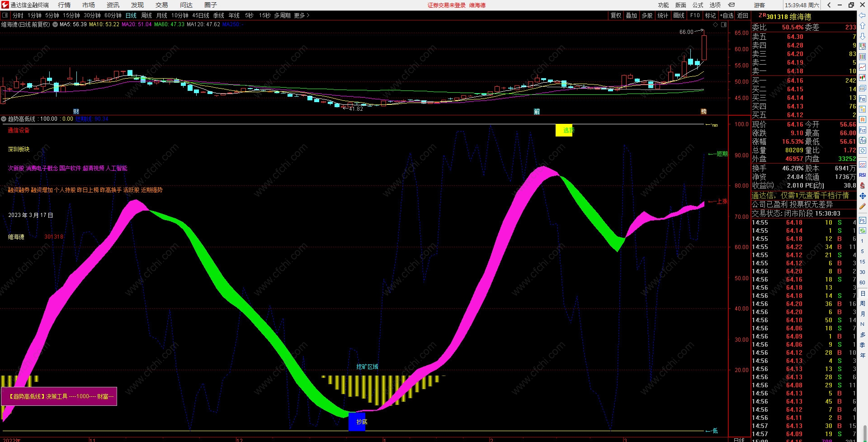
Task: Open the 发现 menu
Action: coord(137,5)
